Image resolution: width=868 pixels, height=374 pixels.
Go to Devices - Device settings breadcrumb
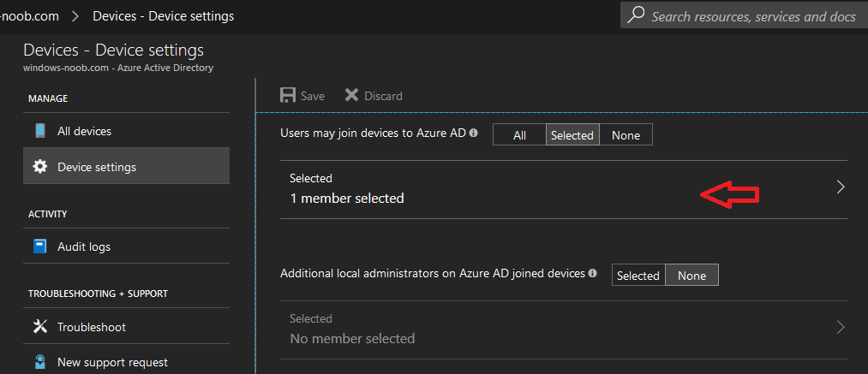tap(164, 16)
